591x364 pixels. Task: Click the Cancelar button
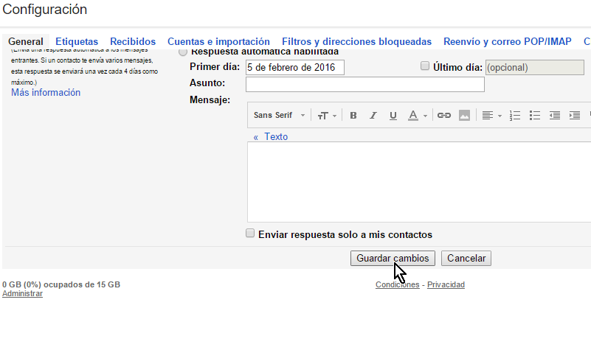point(466,258)
